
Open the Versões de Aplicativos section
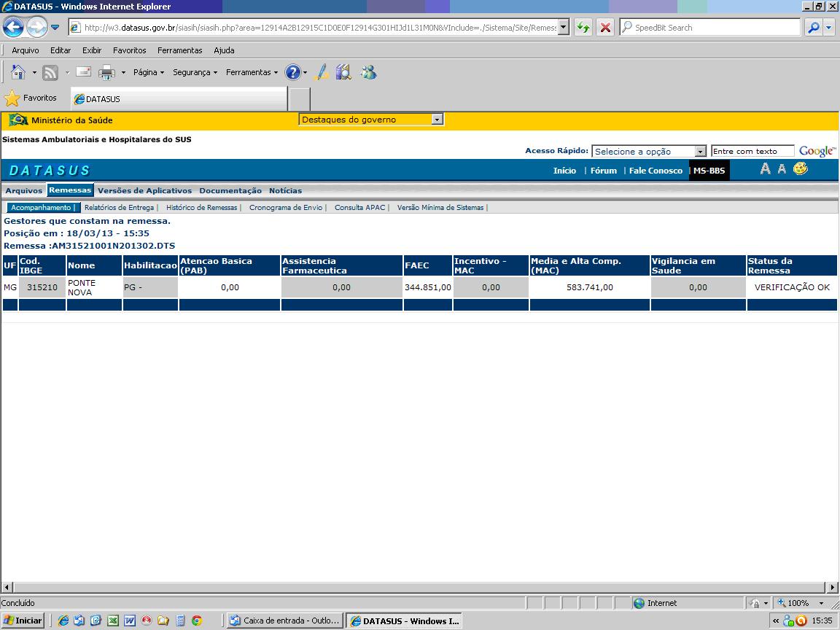coord(144,191)
